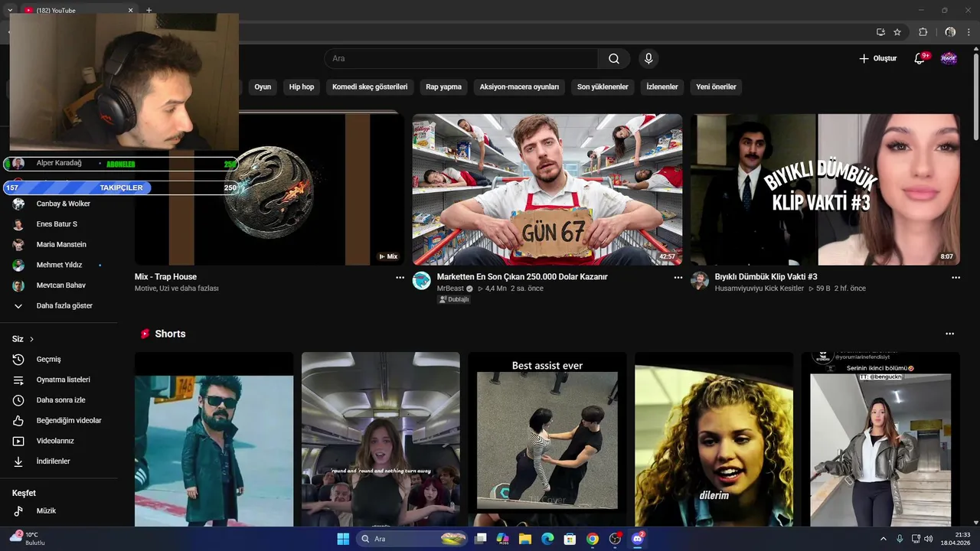
Task: Click the microphone icon in system tray
Action: click(900, 539)
